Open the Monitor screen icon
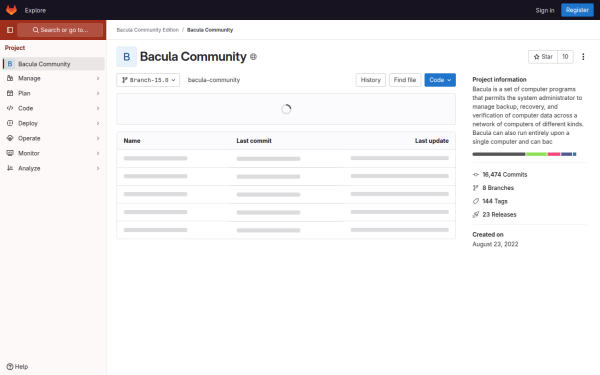 [10, 153]
